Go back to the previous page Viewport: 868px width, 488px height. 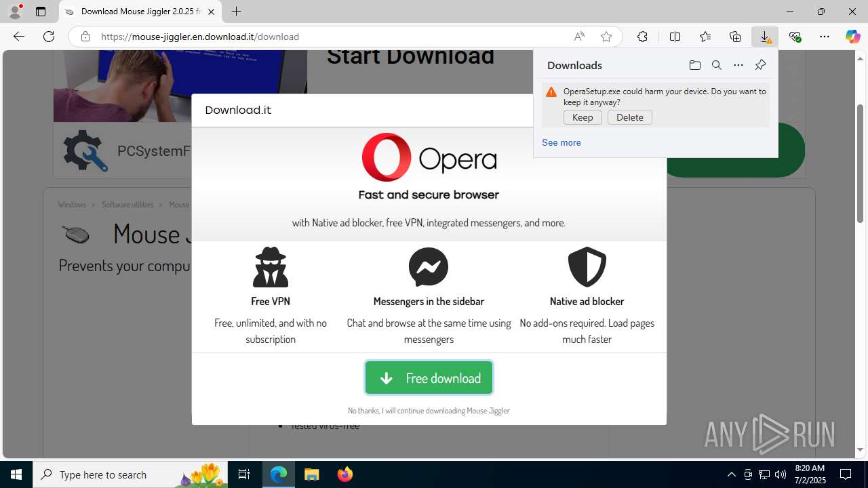tap(19, 37)
